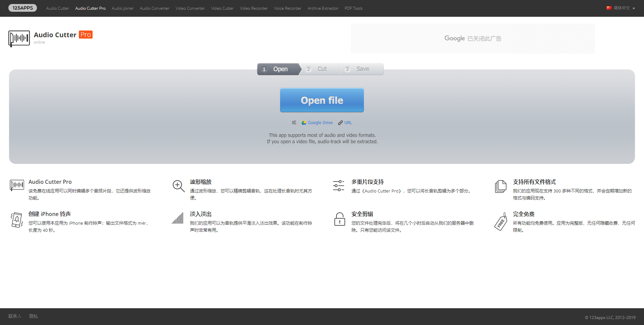
Task: Click the orange Pro badge
Action: pyautogui.click(x=86, y=35)
